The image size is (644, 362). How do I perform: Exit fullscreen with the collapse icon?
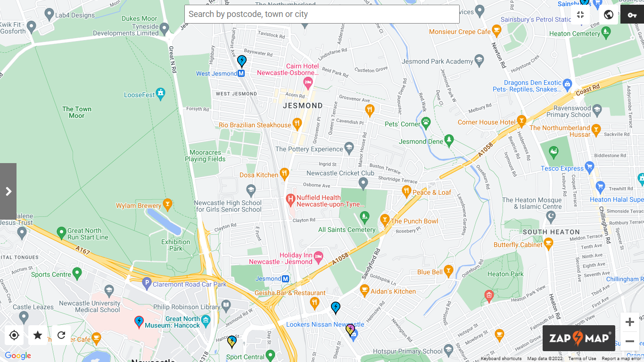click(580, 15)
